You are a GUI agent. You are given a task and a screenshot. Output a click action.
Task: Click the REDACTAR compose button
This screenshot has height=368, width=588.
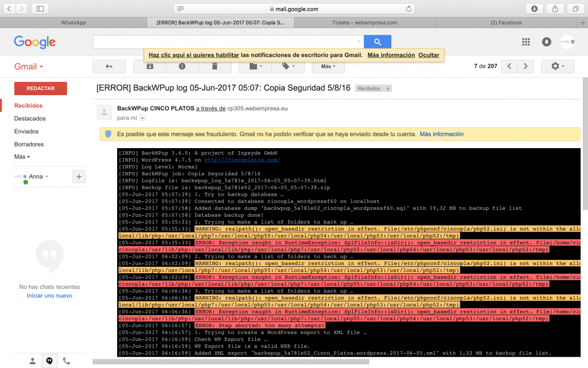[x=41, y=89]
